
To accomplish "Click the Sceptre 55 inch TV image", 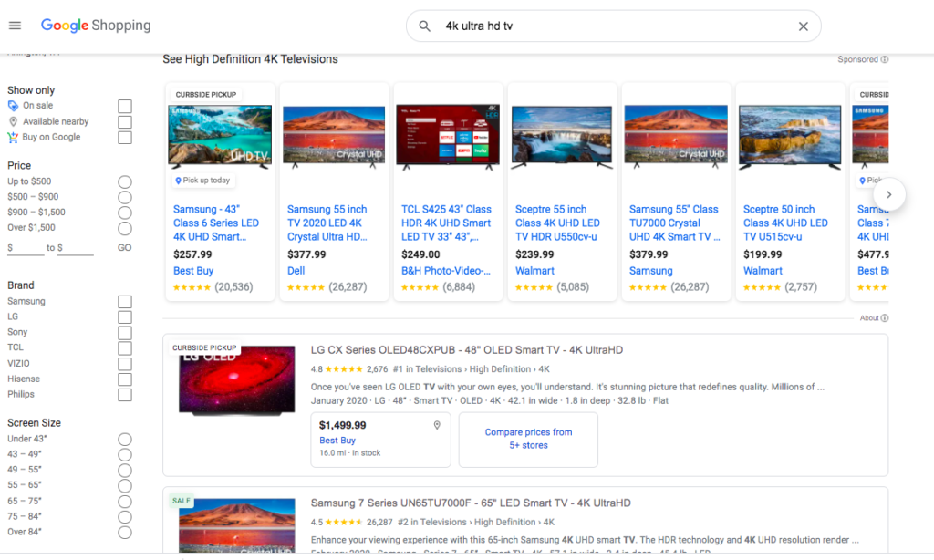I will 562,137.
